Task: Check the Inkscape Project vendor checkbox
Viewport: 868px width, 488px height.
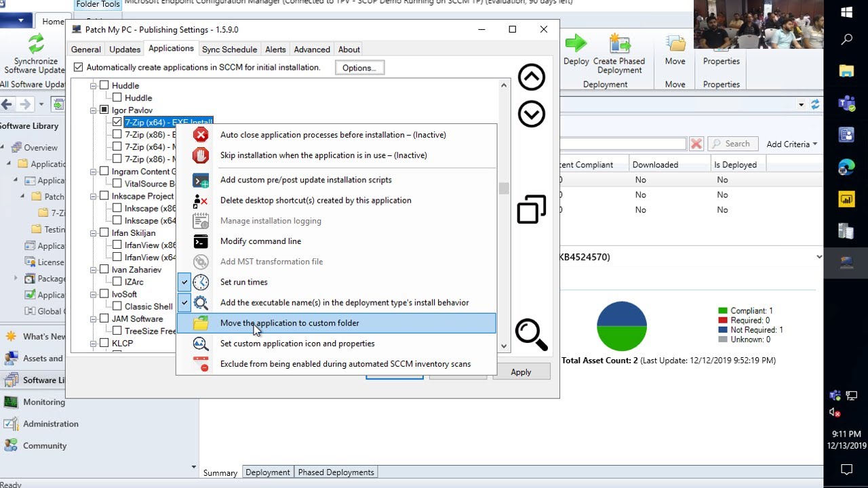Action: 104,196
